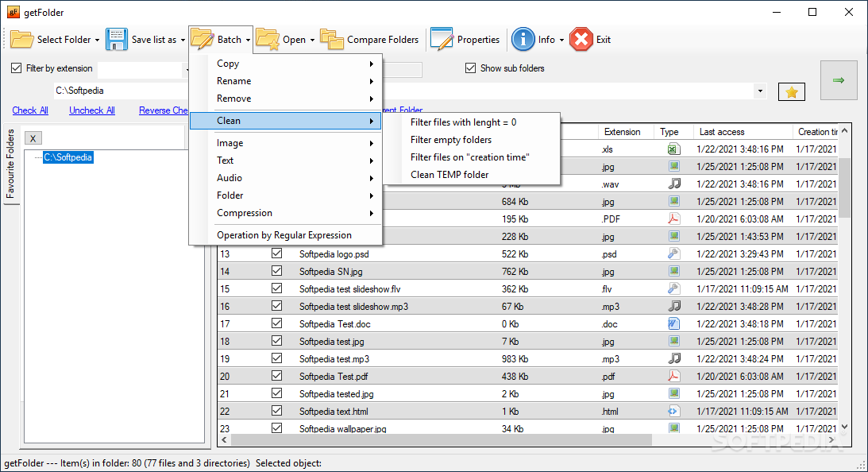The width and height of the screenshot is (868, 472).
Task: Click the Save list as floppy icon
Action: pos(116,40)
